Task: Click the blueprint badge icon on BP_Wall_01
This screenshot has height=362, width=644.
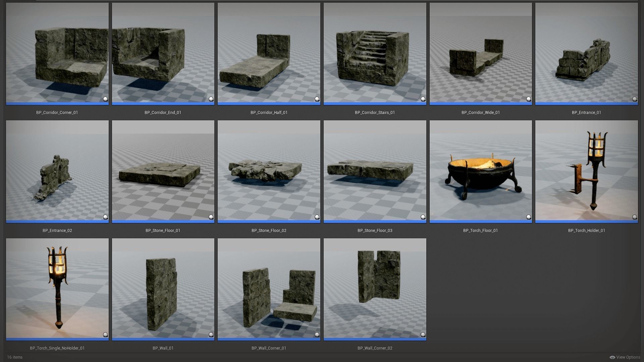Action: 211,335
